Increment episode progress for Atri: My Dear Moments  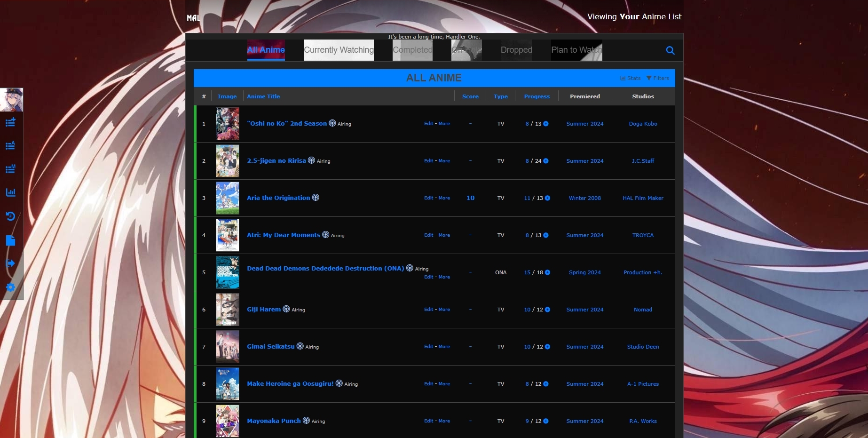pyautogui.click(x=546, y=235)
